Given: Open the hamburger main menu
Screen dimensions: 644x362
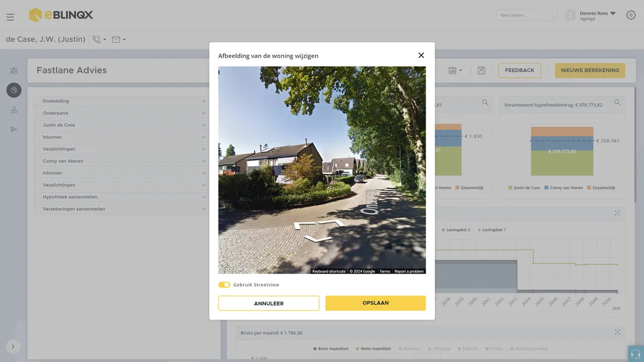Looking at the screenshot, I should (10, 17).
